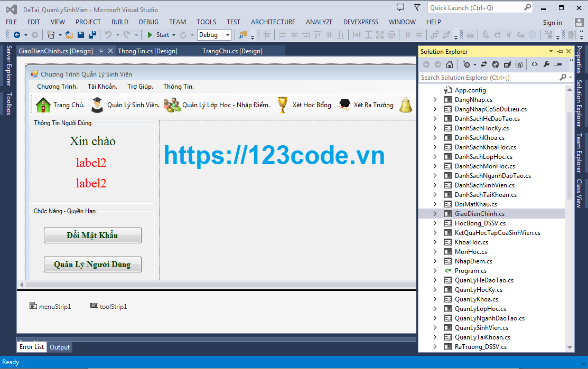The height and width of the screenshot is (369, 588).
Task: Click inside the Quick Launch search box
Action: click(475, 7)
